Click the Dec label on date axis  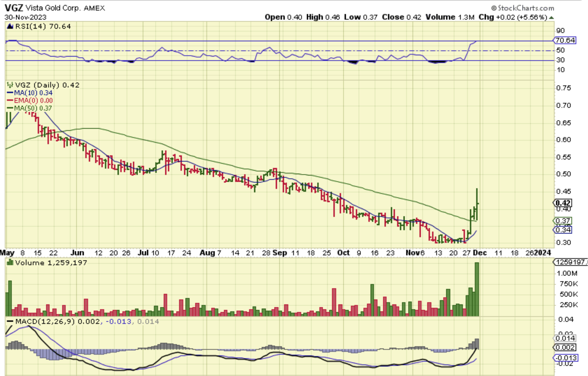click(x=480, y=253)
